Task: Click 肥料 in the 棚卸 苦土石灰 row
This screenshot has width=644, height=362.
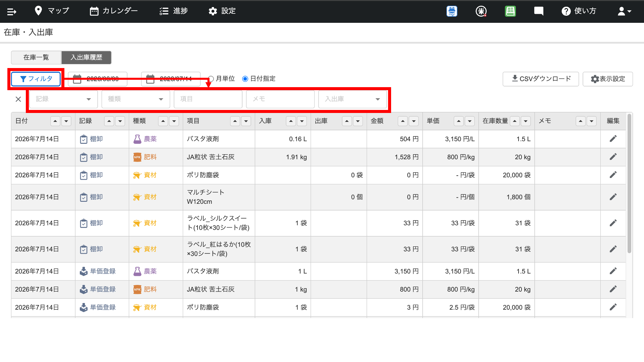Action: click(x=150, y=157)
